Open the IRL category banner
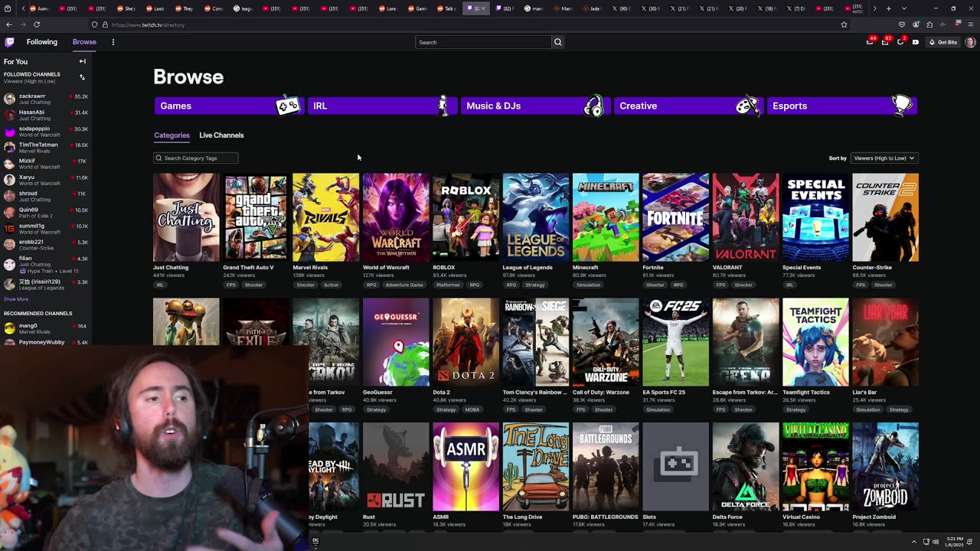 [381, 106]
